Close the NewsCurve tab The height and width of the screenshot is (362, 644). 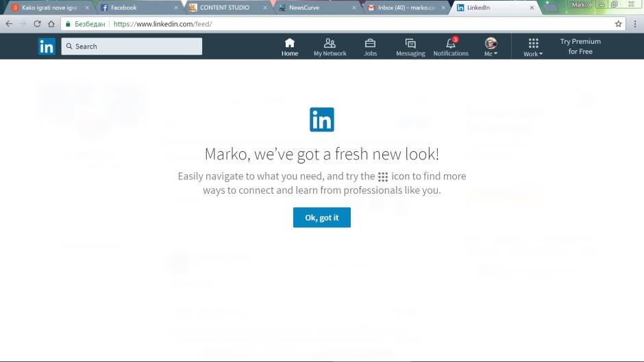pos(354,8)
